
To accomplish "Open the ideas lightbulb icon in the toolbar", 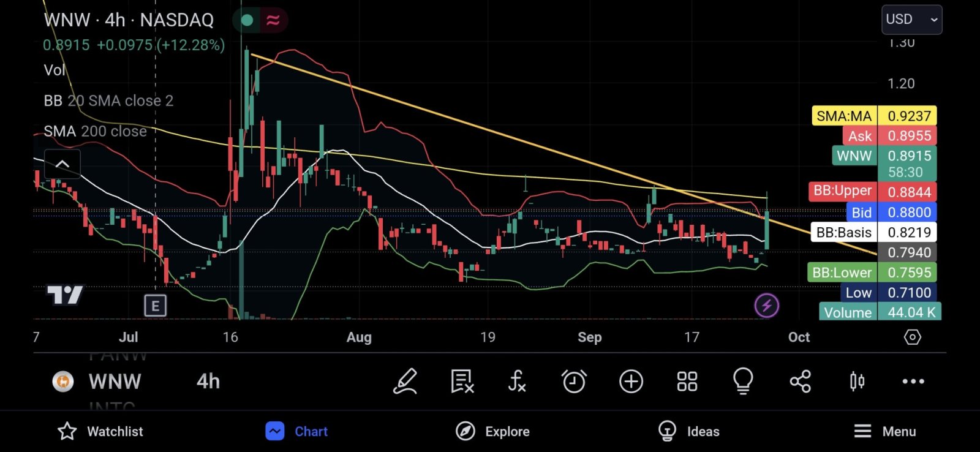I will click(743, 381).
